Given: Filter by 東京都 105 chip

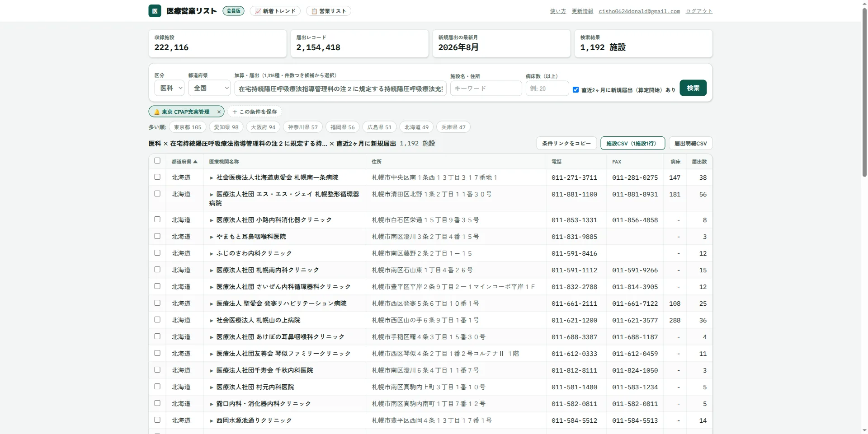Looking at the screenshot, I should [188, 127].
